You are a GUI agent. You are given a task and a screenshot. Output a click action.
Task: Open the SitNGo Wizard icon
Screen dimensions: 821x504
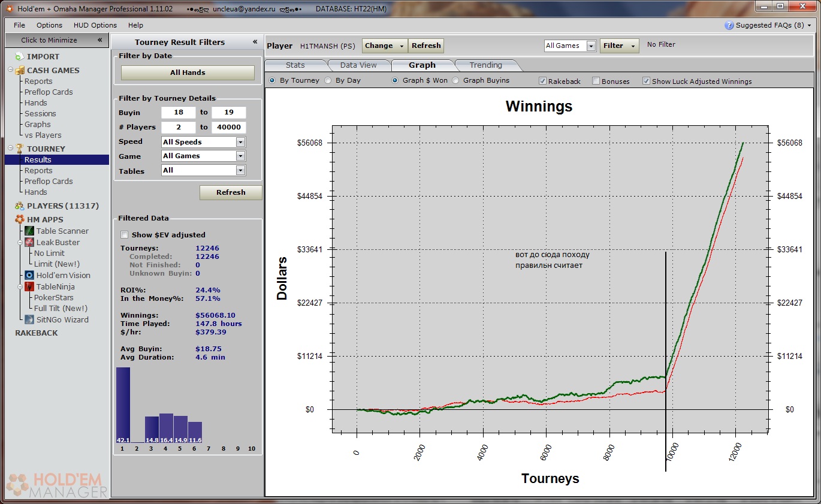click(x=29, y=319)
